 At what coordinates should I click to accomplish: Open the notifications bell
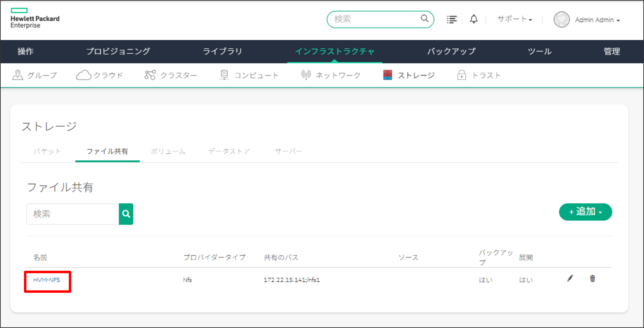(474, 19)
